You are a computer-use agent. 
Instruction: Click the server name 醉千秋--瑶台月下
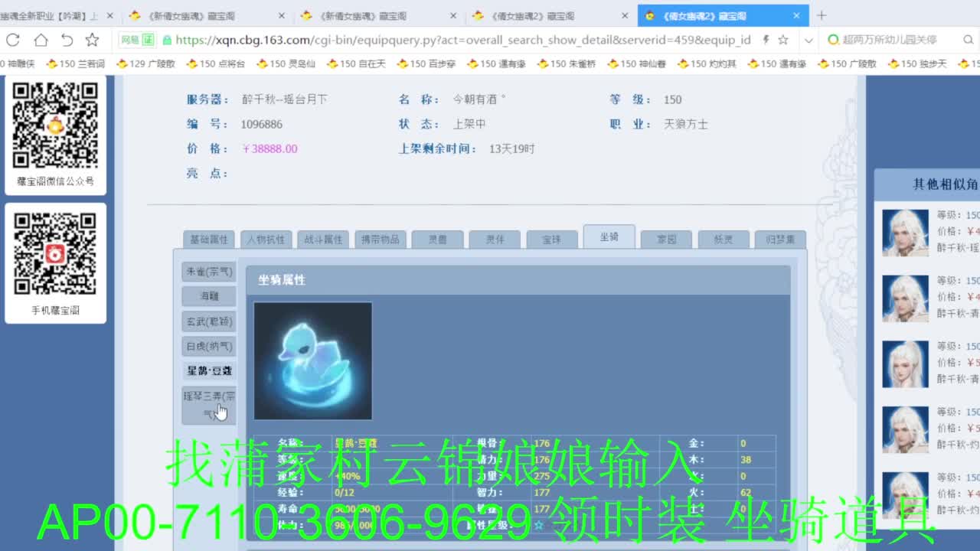pos(285,99)
